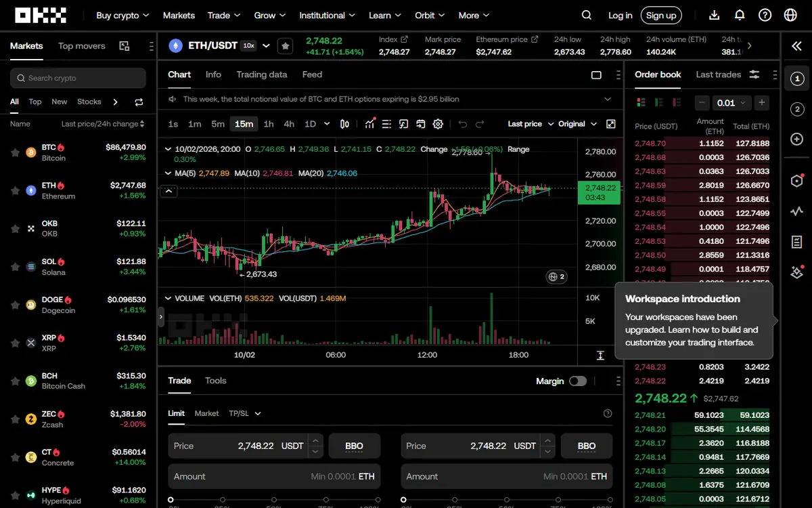
Task: Open order book settings sliders icon
Action: click(754, 75)
